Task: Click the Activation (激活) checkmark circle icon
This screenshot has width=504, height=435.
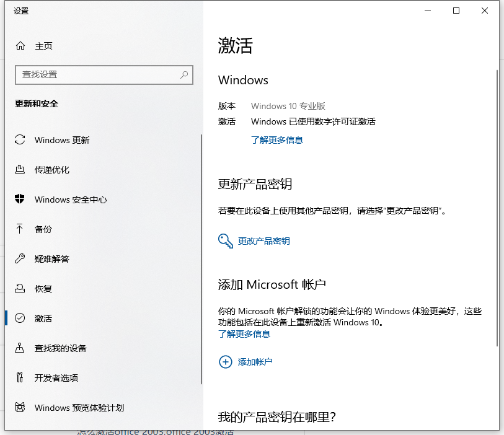Action: [x=20, y=318]
